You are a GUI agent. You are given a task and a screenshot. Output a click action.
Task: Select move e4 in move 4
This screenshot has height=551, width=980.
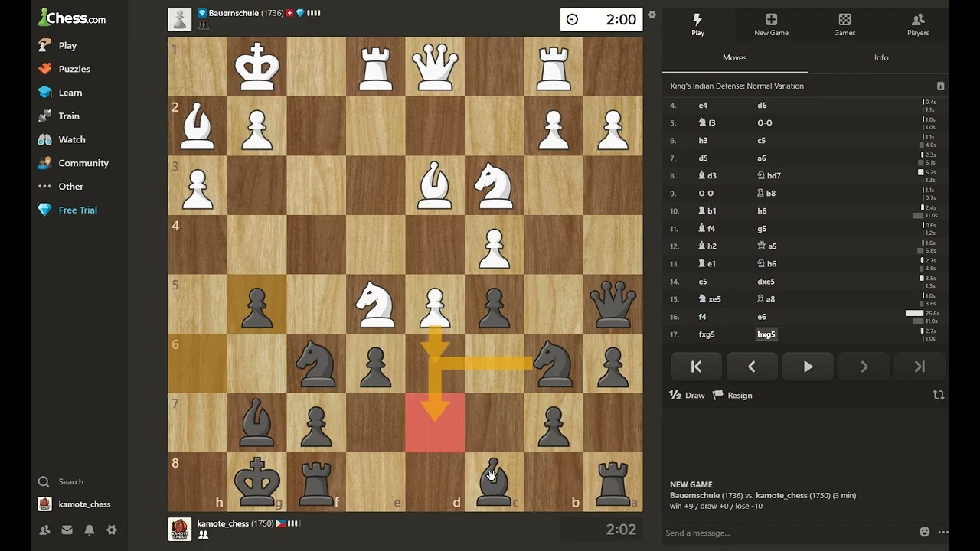pos(703,106)
